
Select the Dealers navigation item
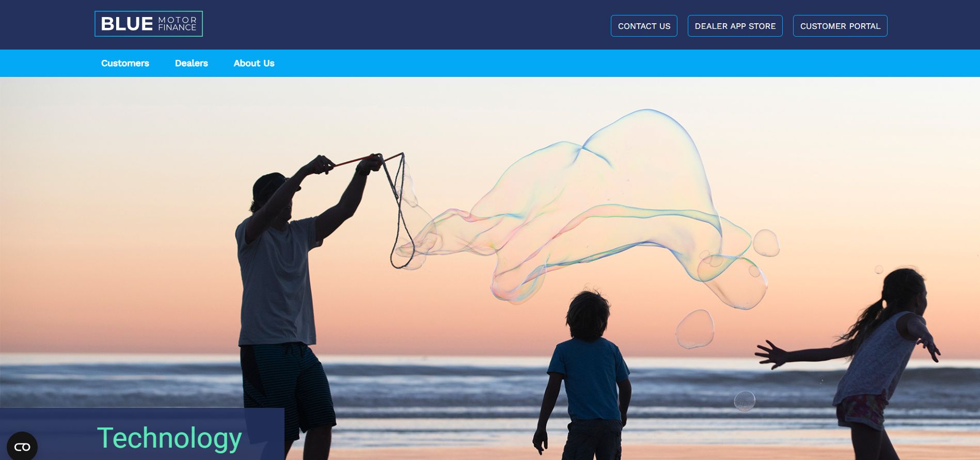pos(192,63)
